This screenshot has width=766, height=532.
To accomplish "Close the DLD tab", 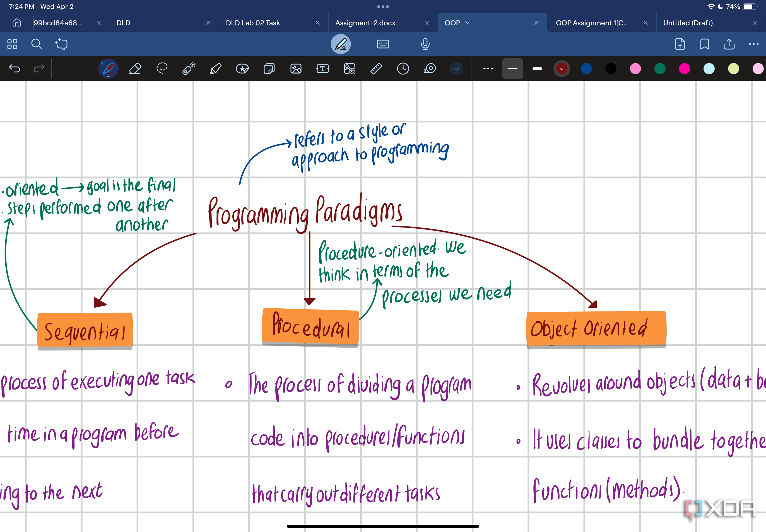I will point(208,23).
